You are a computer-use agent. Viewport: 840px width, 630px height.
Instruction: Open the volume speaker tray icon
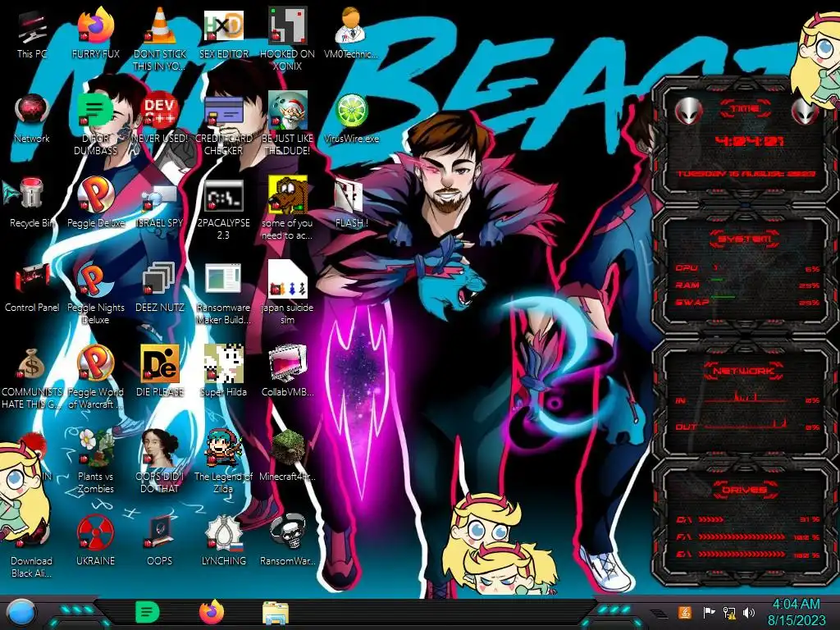pos(749,612)
